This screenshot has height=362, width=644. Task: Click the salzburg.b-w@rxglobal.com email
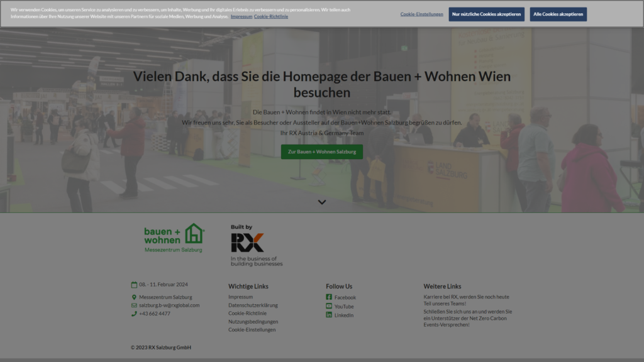pos(169,305)
